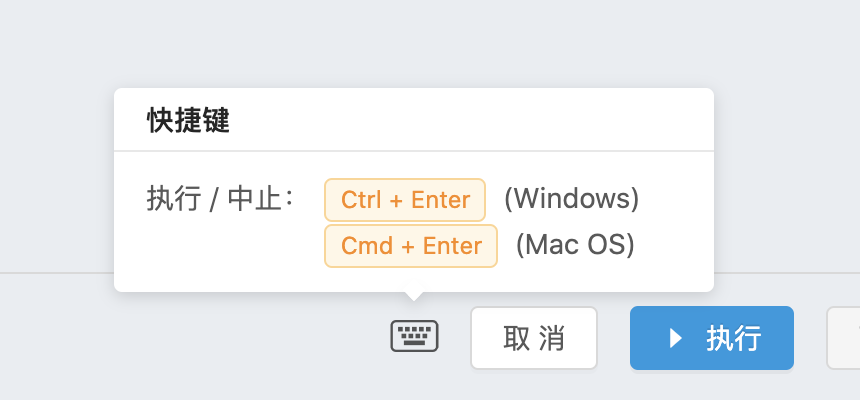860x400 pixels.
Task: Click the (Windows) text
Action: 571,199
